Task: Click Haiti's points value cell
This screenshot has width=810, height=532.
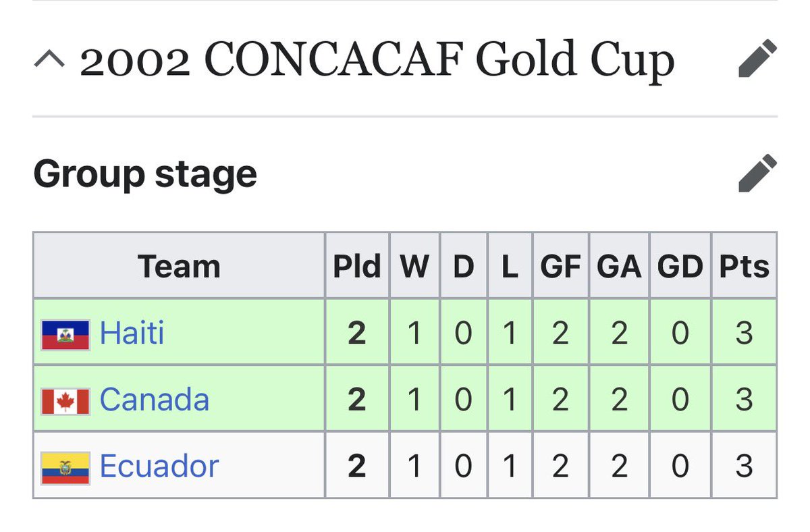Action: click(x=744, y=333)
